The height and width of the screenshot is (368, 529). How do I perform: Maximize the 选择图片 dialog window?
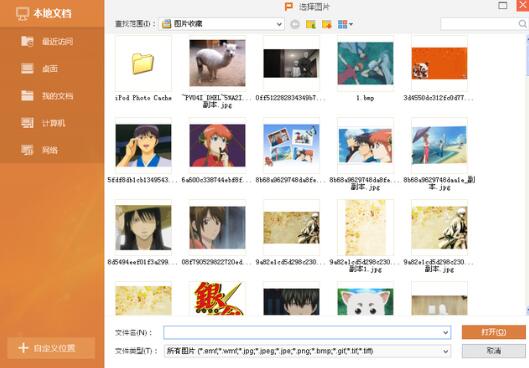click(503, 5)
